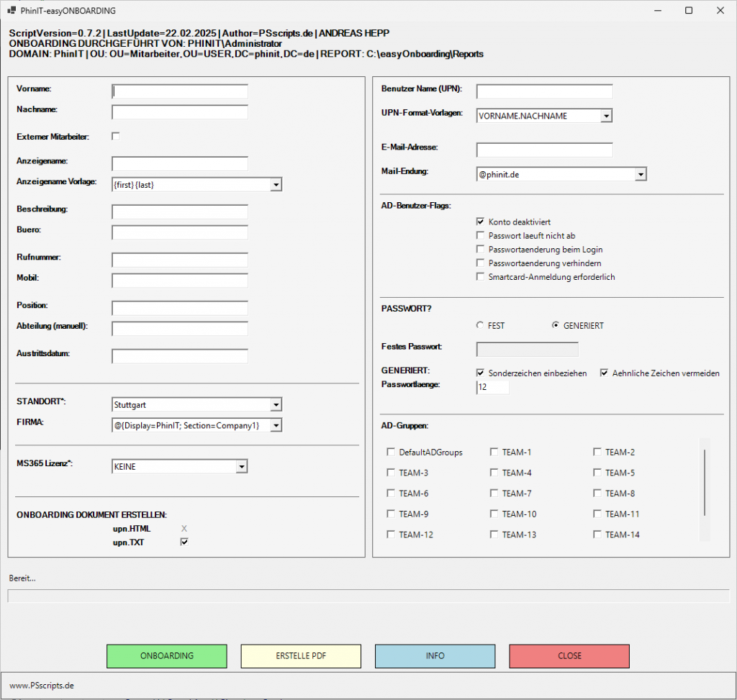Select the GENERIERT password radio button

(x=555, y=326)
